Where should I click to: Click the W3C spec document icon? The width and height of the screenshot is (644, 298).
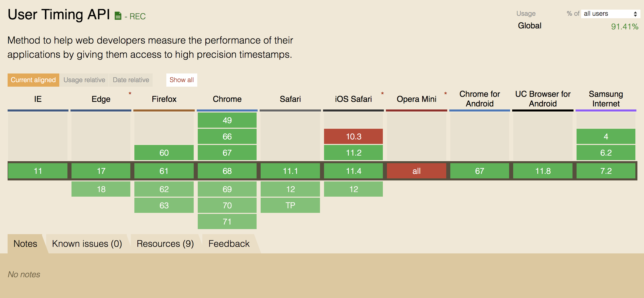(118, 16)
